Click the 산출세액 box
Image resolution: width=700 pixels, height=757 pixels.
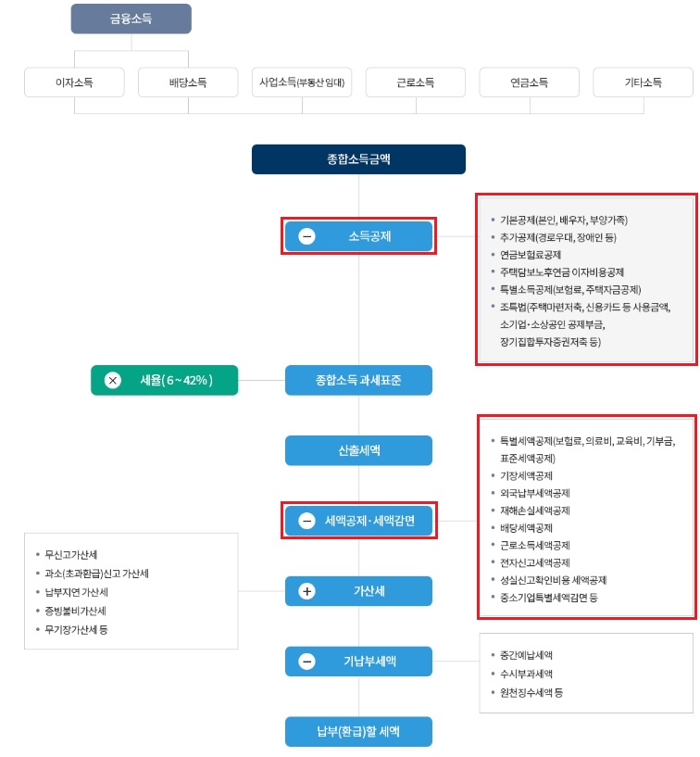(358, 450)
